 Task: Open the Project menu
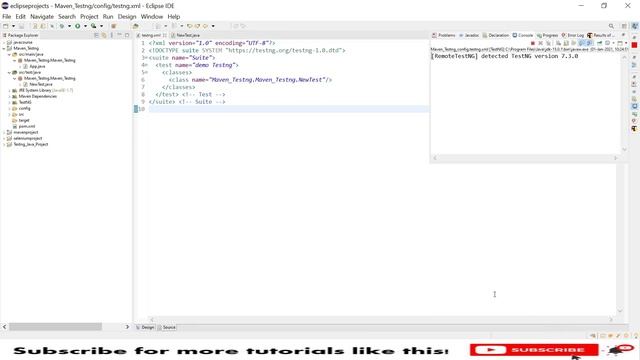pyautogui.click(x=89, y=17)
